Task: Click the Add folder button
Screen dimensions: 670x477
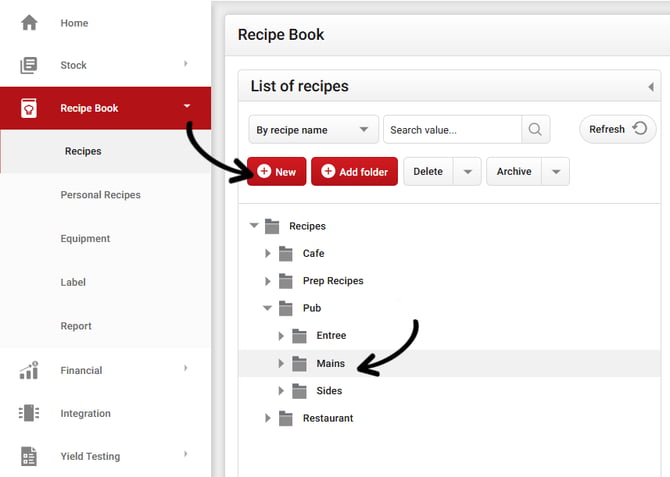Action: click(x=355, y=172)
